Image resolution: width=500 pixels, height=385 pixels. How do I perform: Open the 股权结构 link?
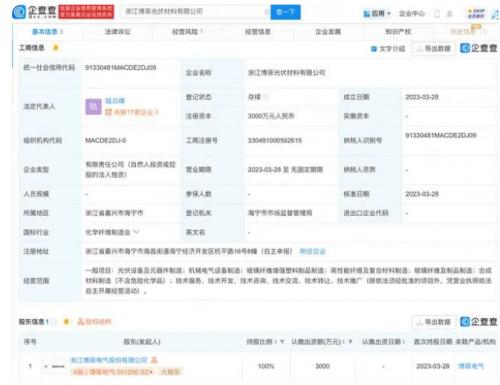tap(94, 322)
